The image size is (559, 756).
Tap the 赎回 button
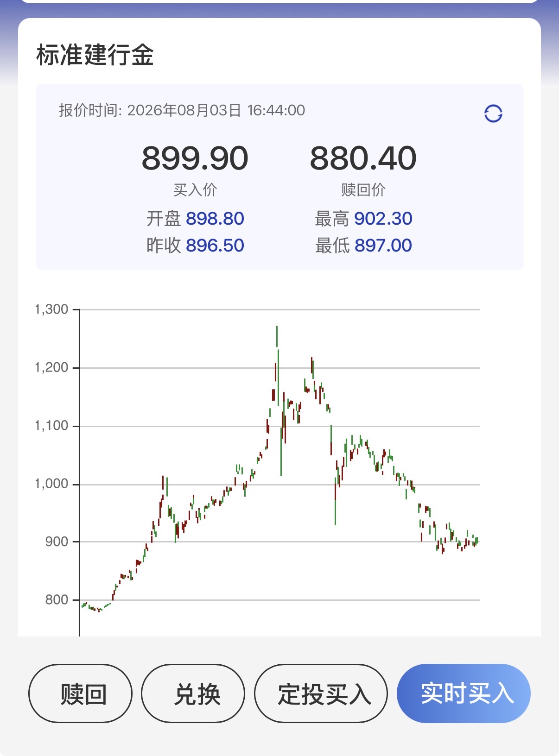click(x=80, y=693)
